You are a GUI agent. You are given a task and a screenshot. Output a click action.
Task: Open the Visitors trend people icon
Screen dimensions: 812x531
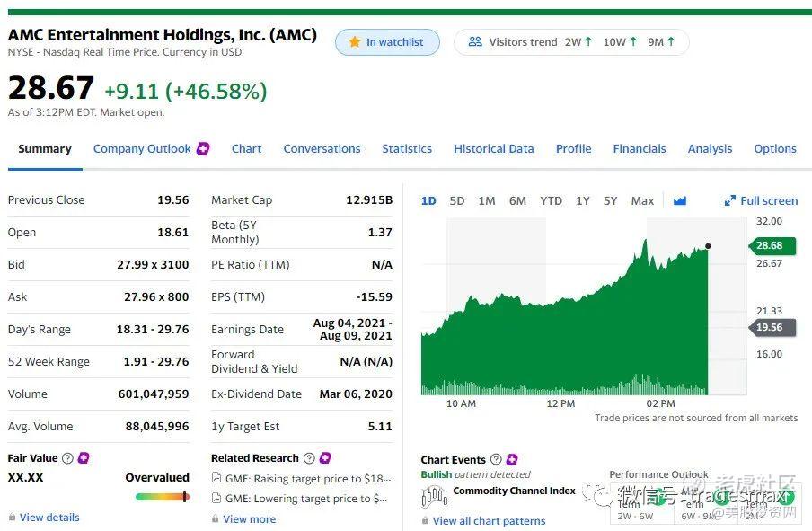coord(475,41)
